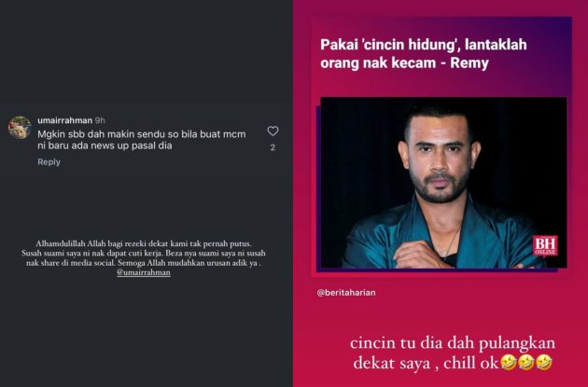
Task: Open umairrahman's profile picture avatar
Action: 20,128
